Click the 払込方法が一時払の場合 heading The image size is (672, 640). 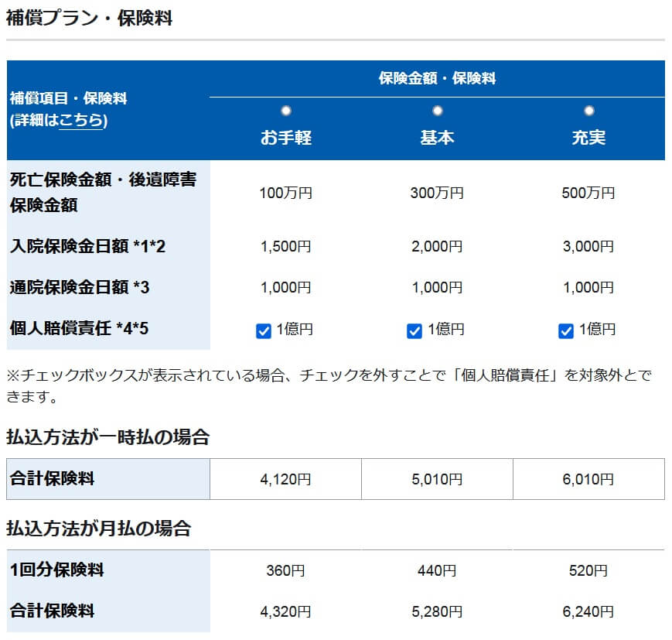click(107, 437)
